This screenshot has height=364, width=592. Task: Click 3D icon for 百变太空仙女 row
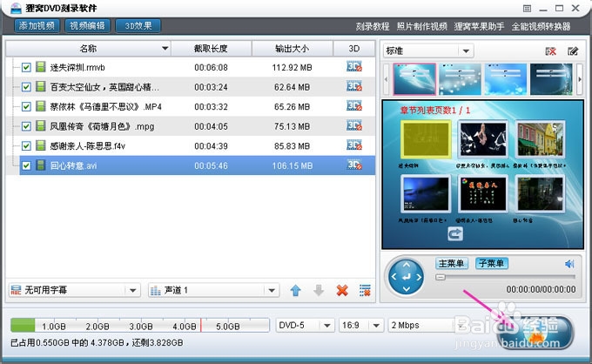pos(354,86)
